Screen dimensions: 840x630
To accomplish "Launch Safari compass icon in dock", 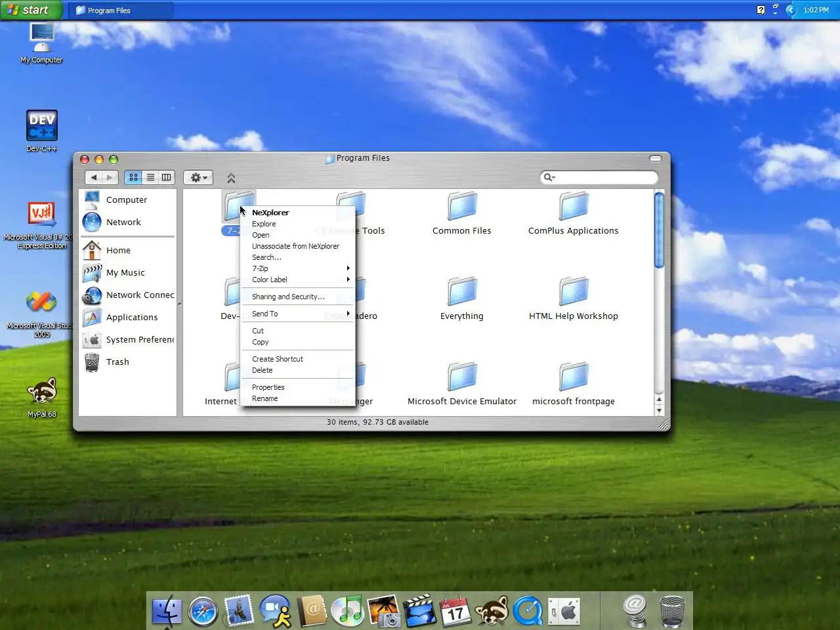I will 203,611.
